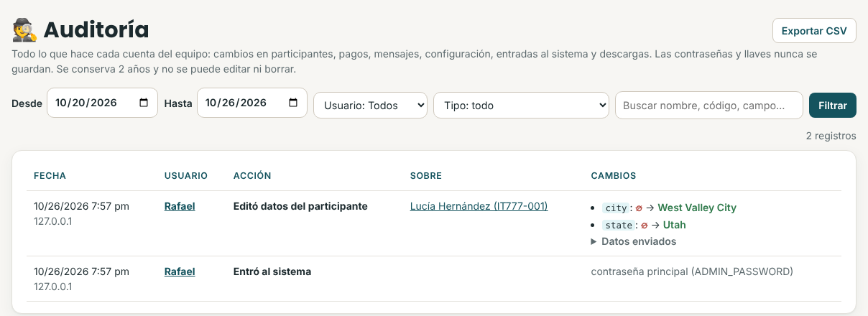
Task: Click the 2 registros count
Action: tap(831, 135)
